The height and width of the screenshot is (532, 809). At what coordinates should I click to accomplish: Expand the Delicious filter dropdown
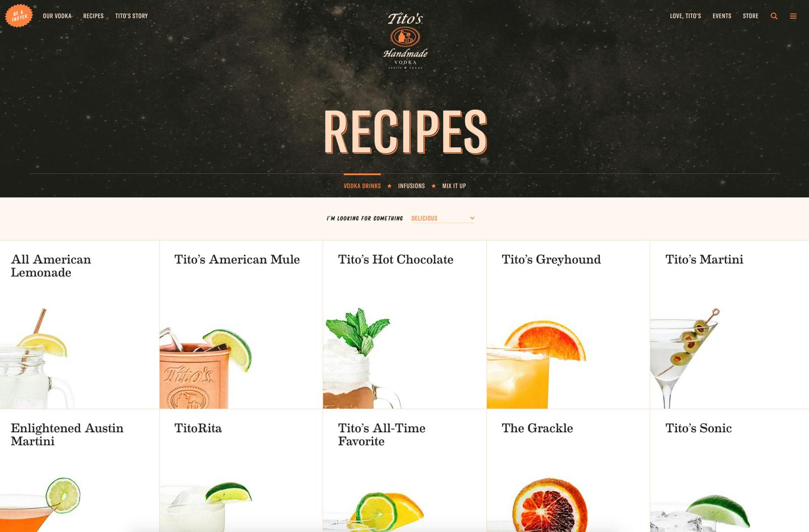[x=442, y=218]
